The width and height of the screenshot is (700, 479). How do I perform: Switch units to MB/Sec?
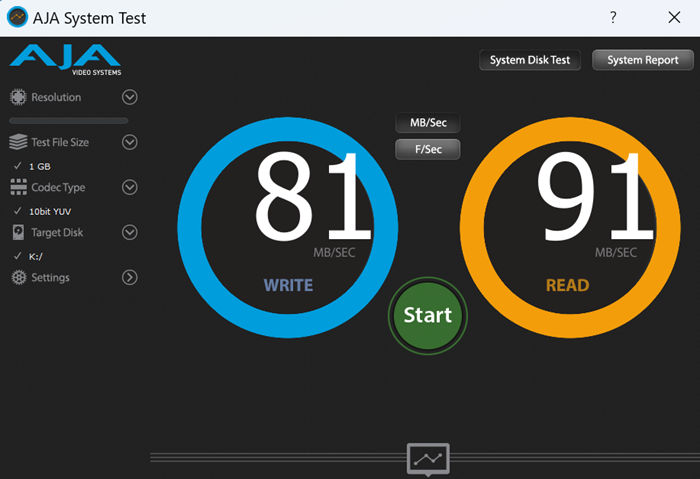pos(428,123)
